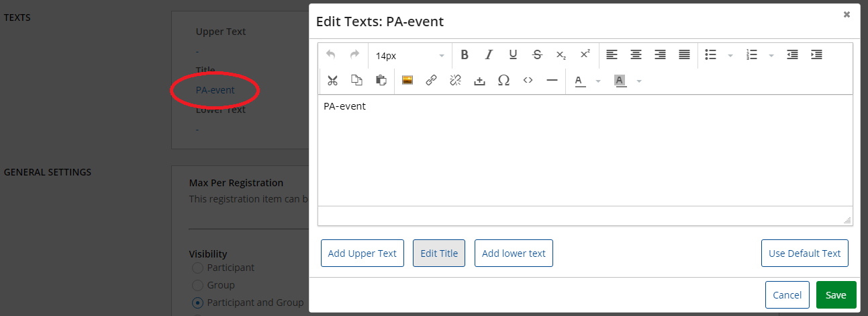The height and width of the screenshot is (316, 868).
Task: Click Use Default Text button
Action: click(804, 253)
